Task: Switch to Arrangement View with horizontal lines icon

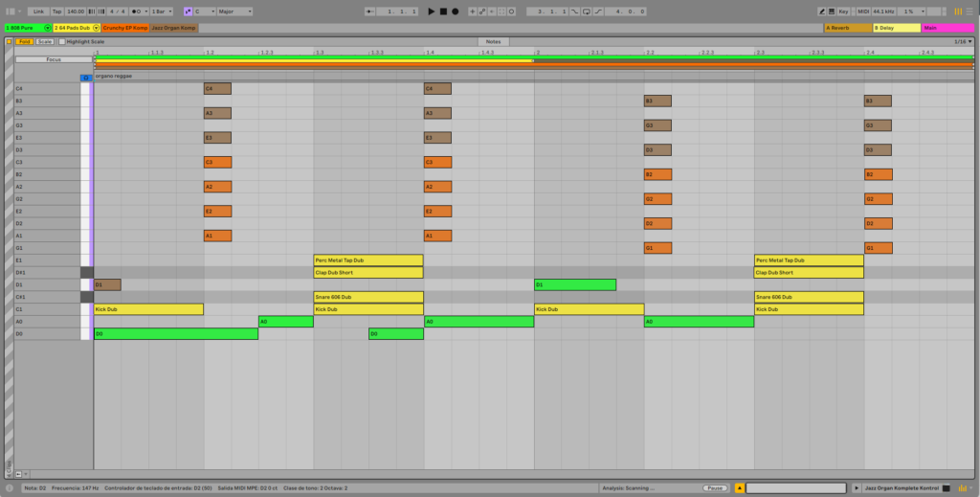Action: click(x=969, y=11)
